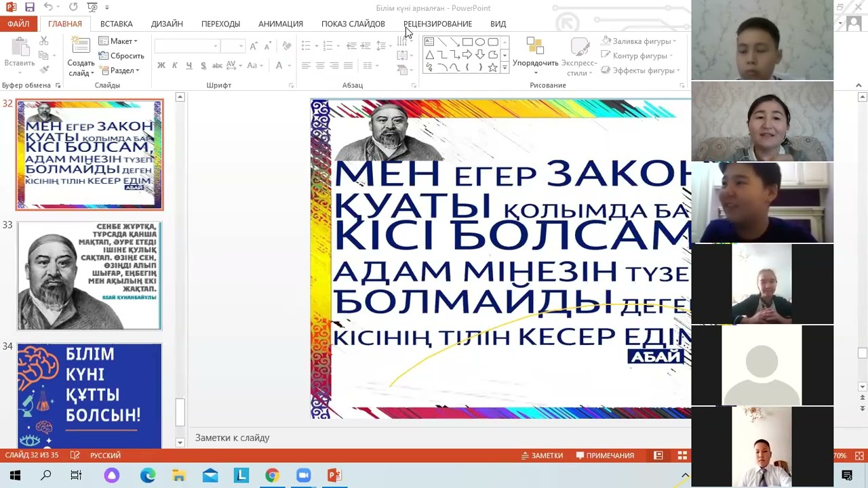Open Google Chrome from the taskbar
Viewport: 868px width, 488px height.
tap(272, 476)
